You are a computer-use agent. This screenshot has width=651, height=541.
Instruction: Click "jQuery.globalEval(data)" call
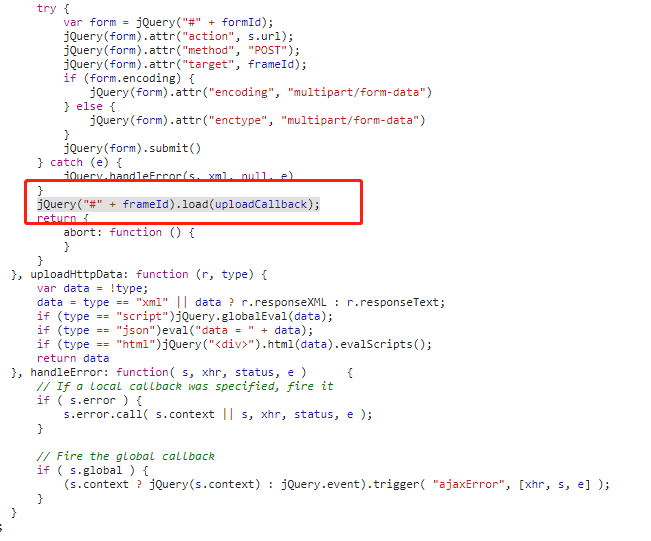tap(254, 316)
